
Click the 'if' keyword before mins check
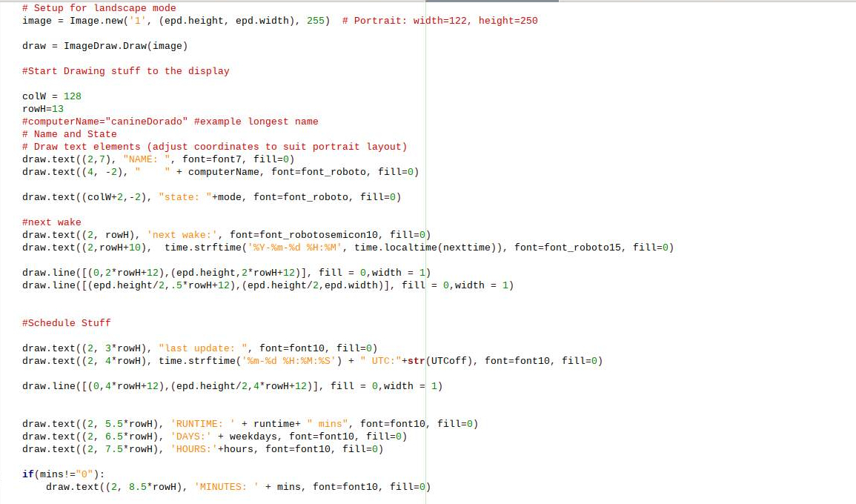point(27,474)
